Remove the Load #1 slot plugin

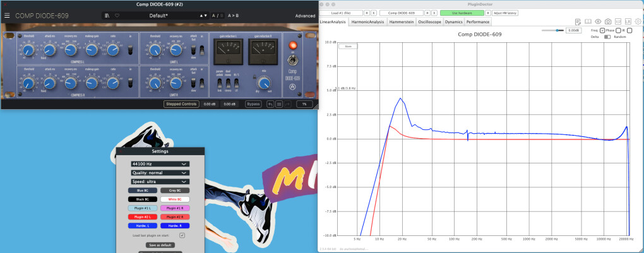374,13
